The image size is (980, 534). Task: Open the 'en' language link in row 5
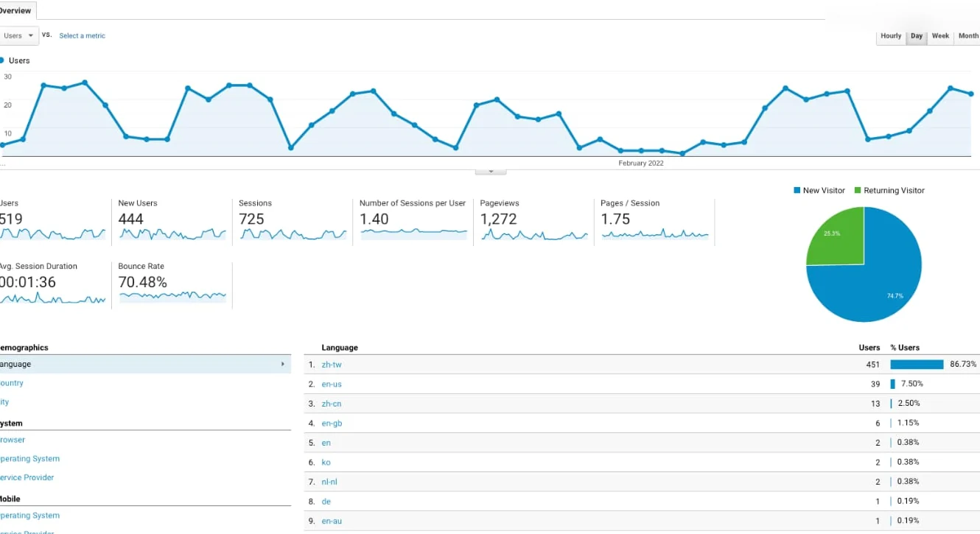coord(326,443)
